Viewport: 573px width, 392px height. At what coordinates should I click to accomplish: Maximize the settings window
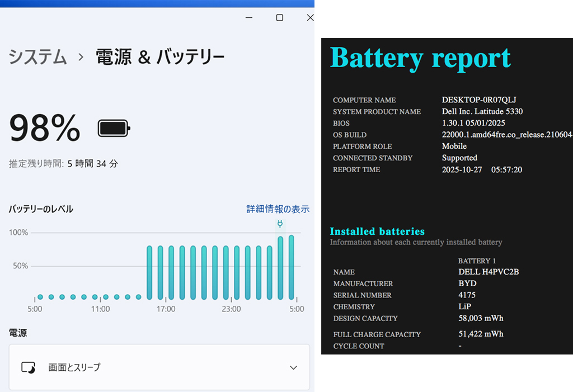tap(280, 18)
